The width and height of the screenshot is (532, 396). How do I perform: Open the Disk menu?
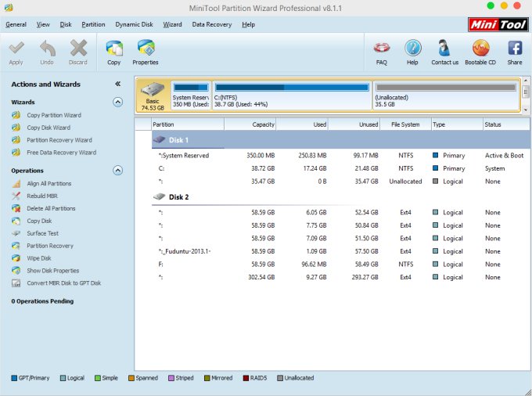[66, 24]
